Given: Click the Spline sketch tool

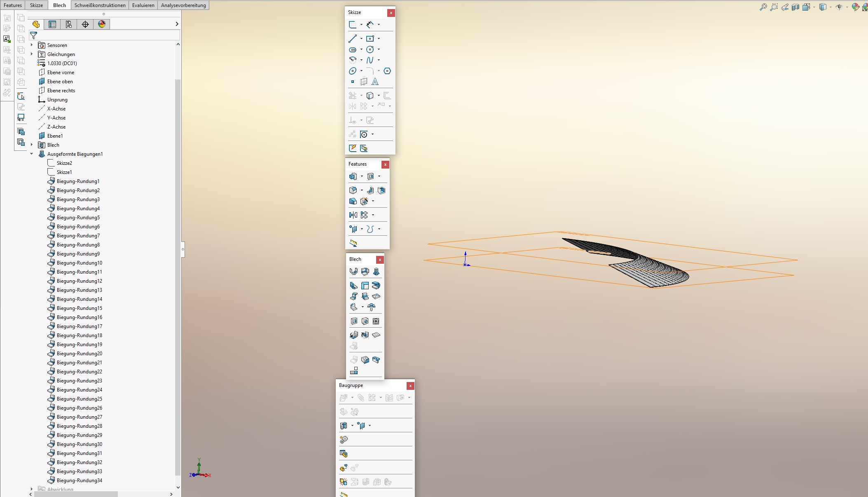Looking at the screenshot, I should [x=370, y=60].
